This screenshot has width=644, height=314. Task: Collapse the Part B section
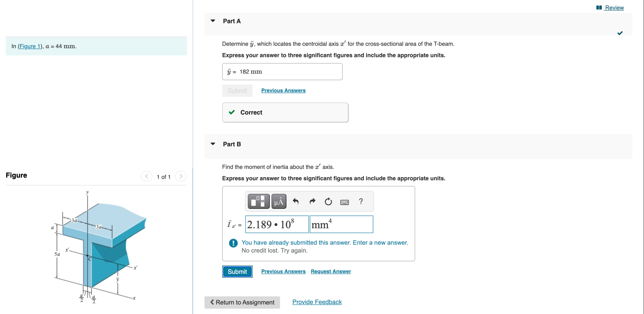pyautogui.click(x=213, y=144)
